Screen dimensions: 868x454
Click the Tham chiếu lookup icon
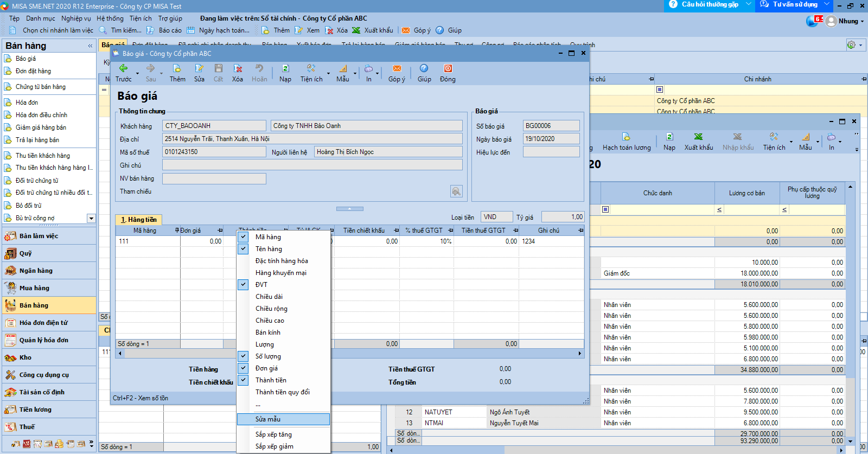click(x=456, y=191)
